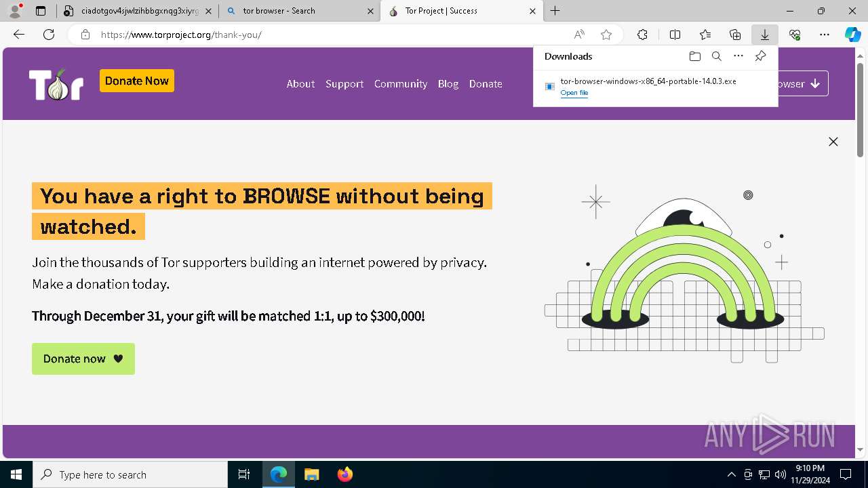This screenshot has height=488, width=868.
Task: Open a new tab with plus button
Action: click(555, 11)
